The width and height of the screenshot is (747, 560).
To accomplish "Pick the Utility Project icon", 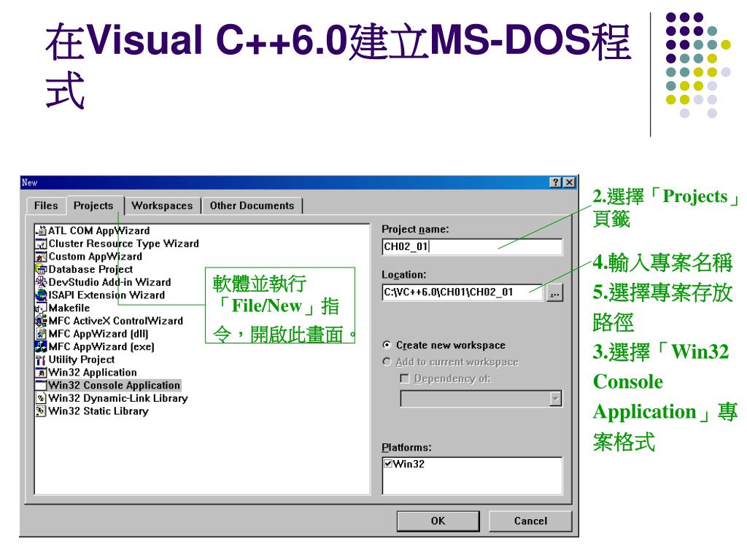I will click(42, 359).
